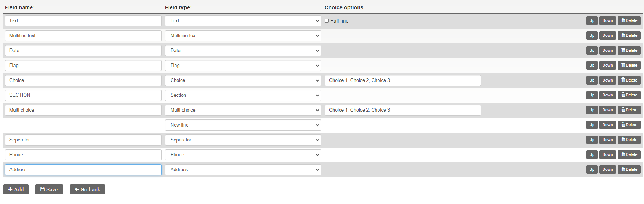Delete the Text field row

pos(629,21)
